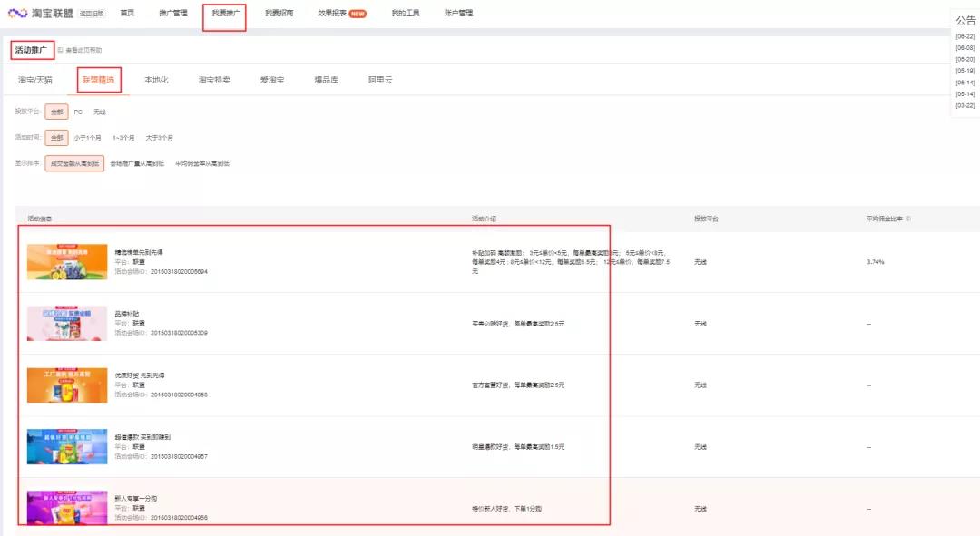Image resolution: width=980 pixels, height=536 pixels.
Task: Click the 活动推广 page heading
Action: [31, 50]
